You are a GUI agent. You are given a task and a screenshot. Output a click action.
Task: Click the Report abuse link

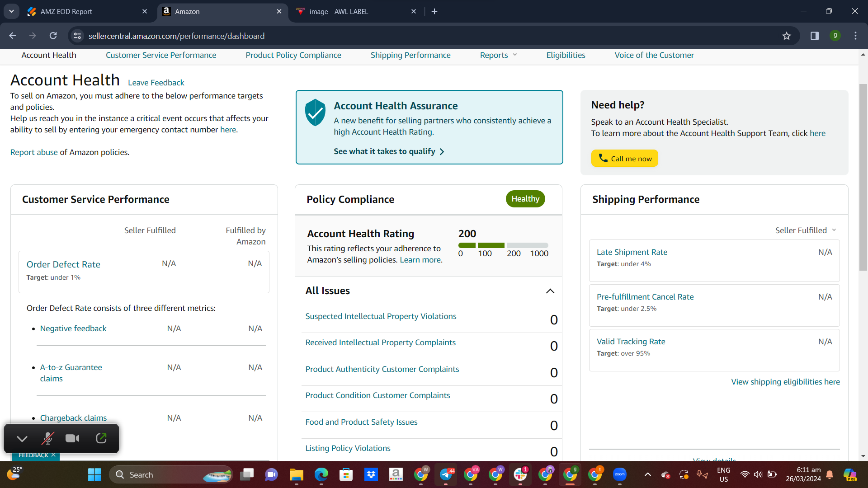[x=34, y=152]
